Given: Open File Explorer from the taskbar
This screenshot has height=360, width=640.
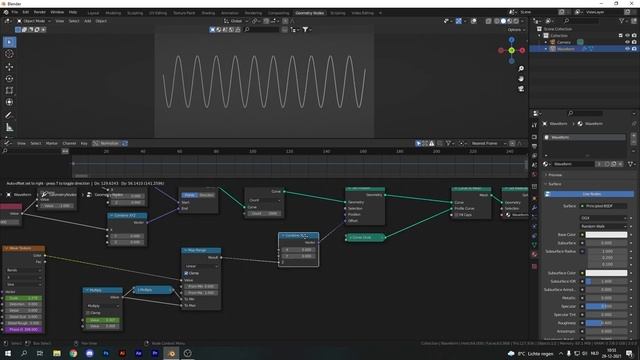Looking at the screenshot, I should pos(57,353).
